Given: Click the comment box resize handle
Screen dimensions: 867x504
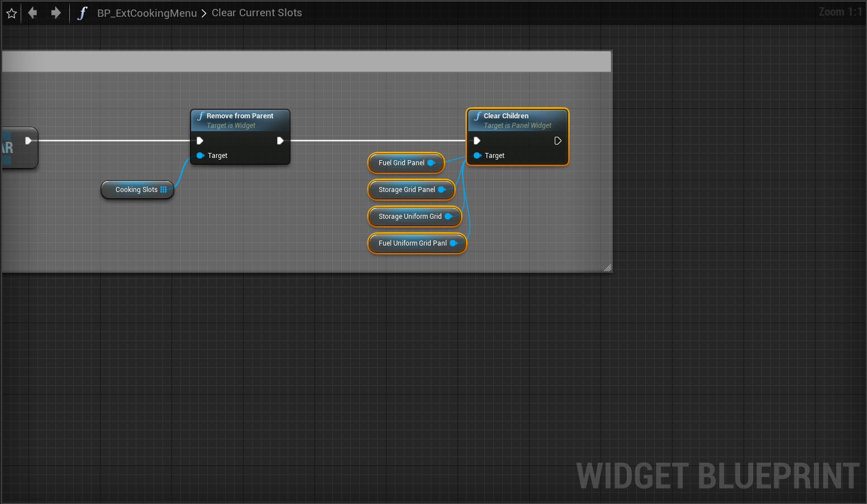Looking at the screenshot, I should [607, 268].
